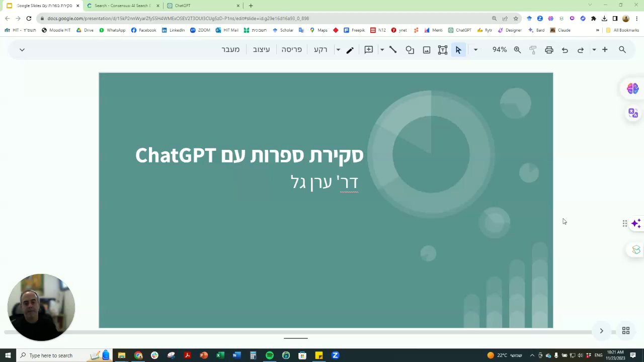Click the zoom magnifier plus icon

(x=517, y=50)
